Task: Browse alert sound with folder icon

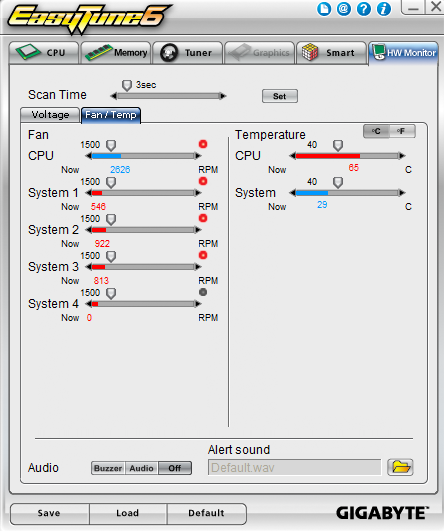Action: tap(400, 467)
